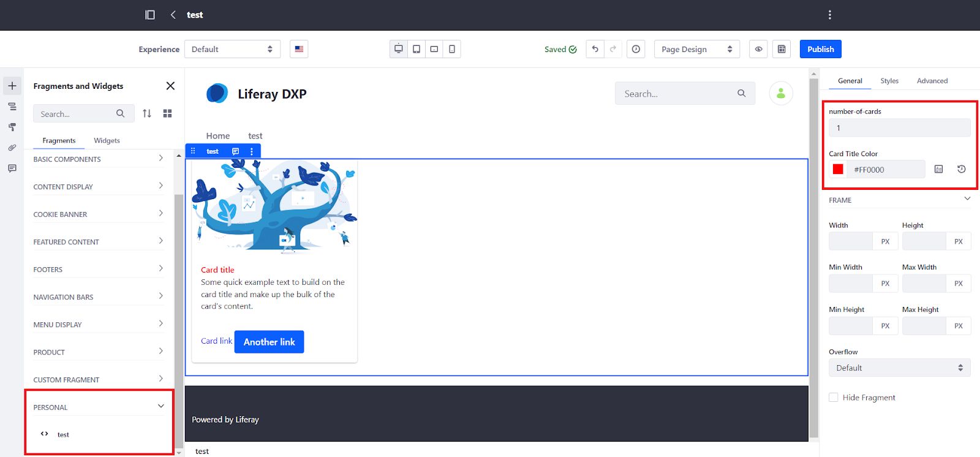Click the Width value field

point(851,241)
